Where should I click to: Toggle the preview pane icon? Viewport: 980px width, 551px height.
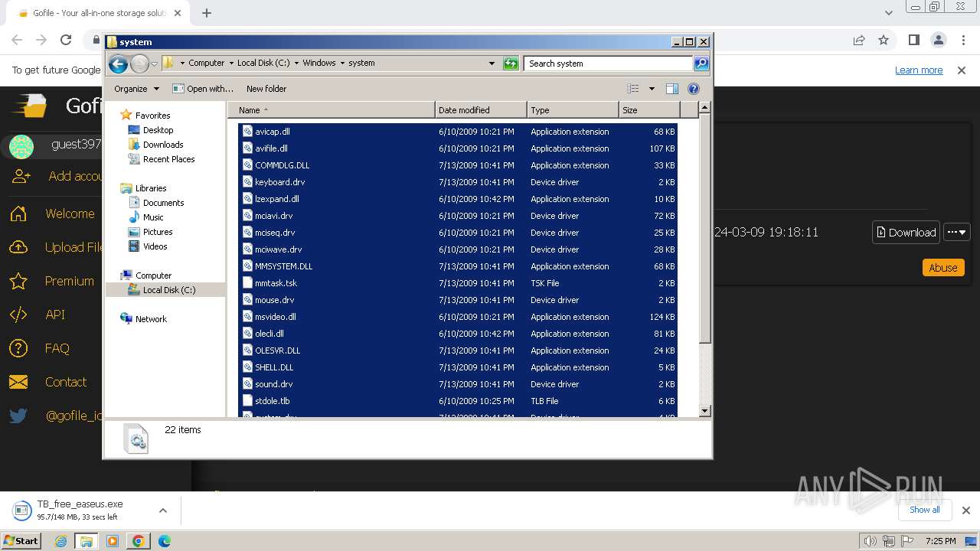pyautogui.click(x=671, y=89)
